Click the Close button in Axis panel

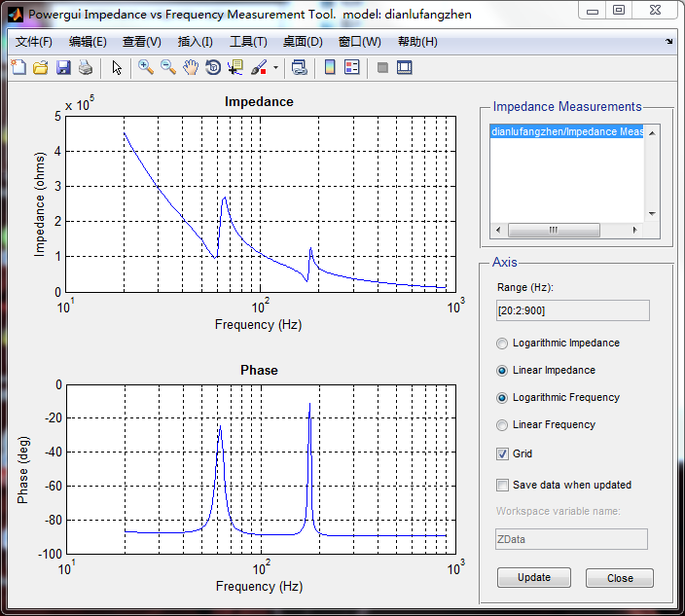(x=620, y=578)
